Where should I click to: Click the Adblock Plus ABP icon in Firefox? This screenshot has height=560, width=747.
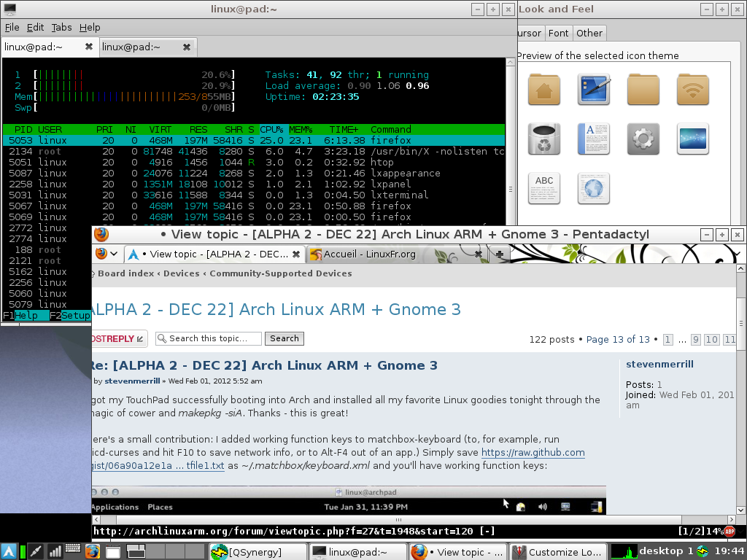click(x=729, y=532)
